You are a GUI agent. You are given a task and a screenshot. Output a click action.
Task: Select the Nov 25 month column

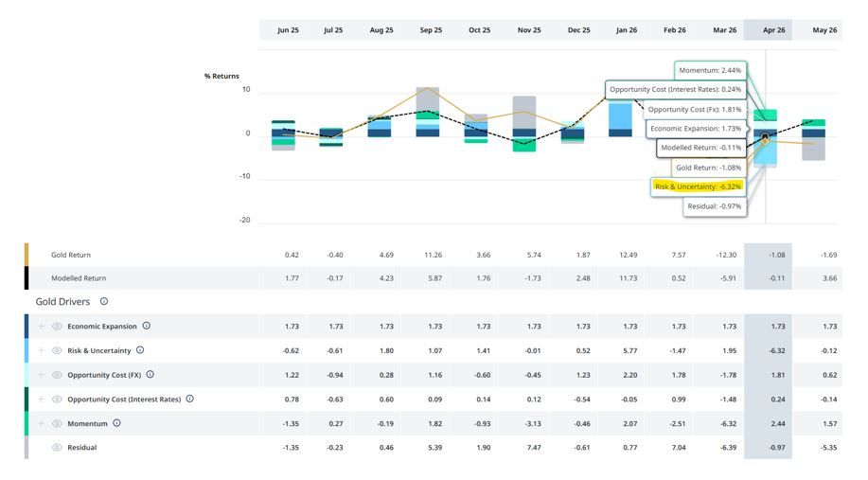click(529, 30)
